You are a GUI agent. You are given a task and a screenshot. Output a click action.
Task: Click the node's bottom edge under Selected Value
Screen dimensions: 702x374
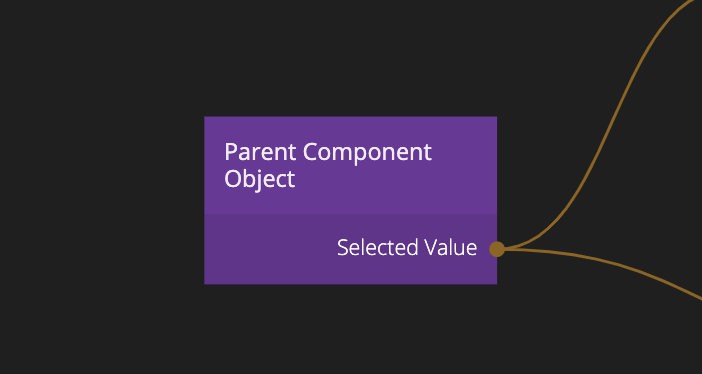tap(407, 284)
